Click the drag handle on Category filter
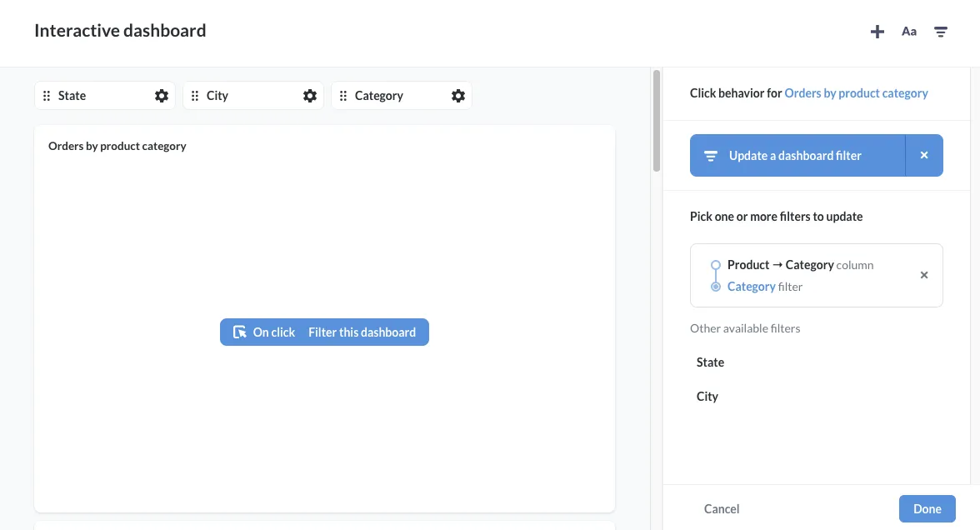 343,96
